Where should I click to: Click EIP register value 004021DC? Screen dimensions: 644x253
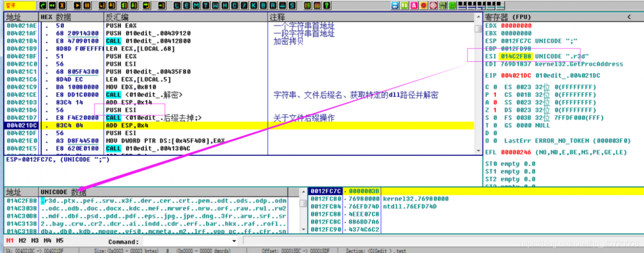(516, 76)
